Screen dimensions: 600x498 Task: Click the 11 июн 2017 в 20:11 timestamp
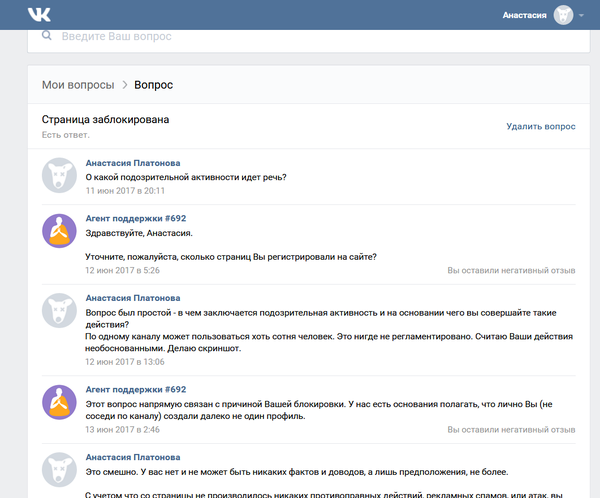point(125,190)
